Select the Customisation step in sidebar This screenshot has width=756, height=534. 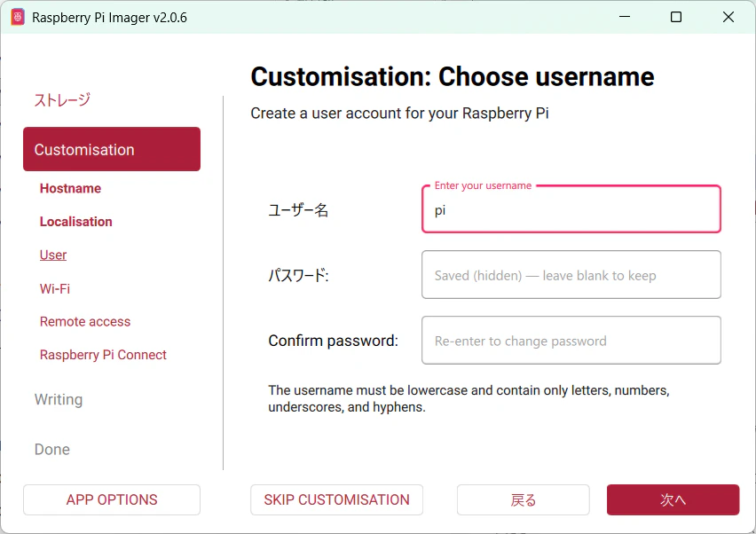tap(112, 149)
